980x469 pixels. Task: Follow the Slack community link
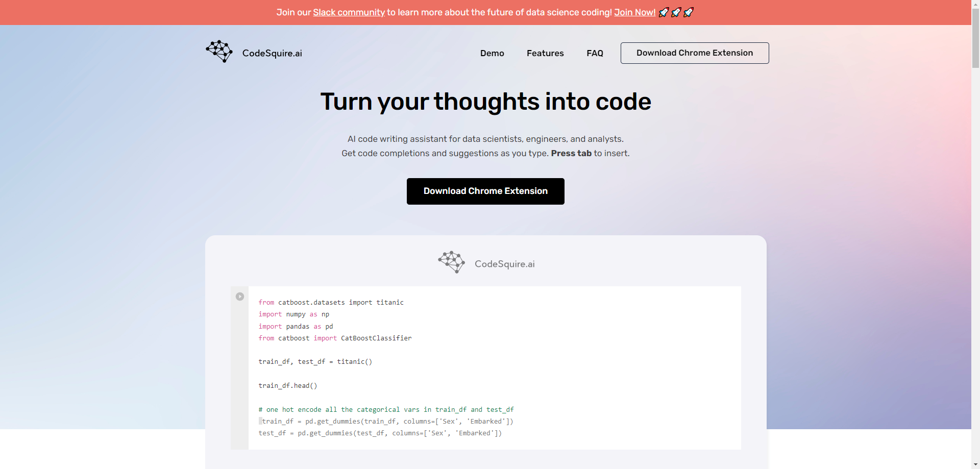click(349, 12)
